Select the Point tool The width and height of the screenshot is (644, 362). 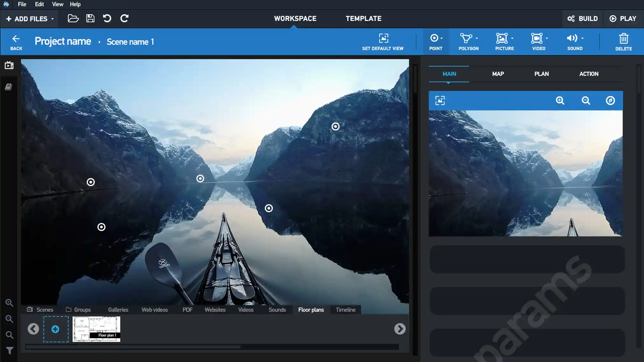pyautogui.click(x=436, y=42)
